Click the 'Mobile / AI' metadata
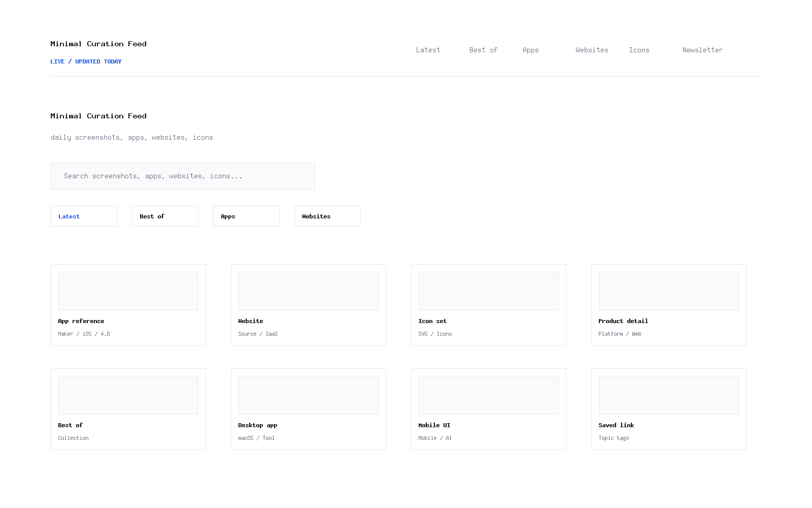 pyautogui.click(x=435, y=438)
